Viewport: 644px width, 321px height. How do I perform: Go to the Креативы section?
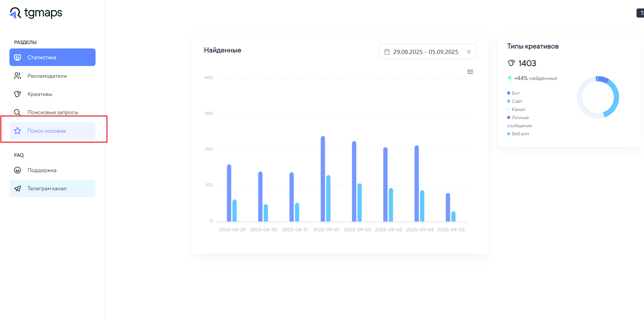tap(40, 94)
